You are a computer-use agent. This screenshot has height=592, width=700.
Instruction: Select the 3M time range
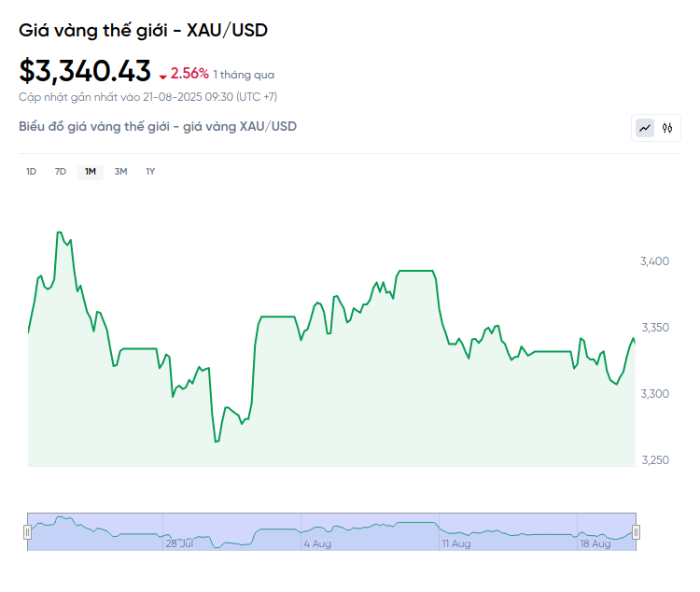pos(120,172)
